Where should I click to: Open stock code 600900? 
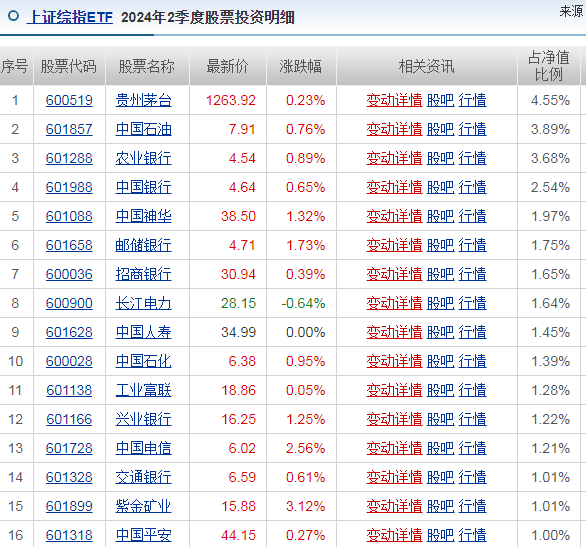tap(69, 303)
